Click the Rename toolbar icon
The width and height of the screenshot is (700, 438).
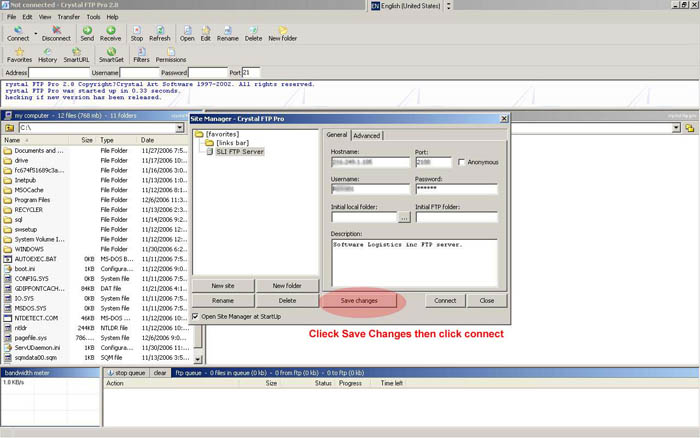[x=228, y=33]
